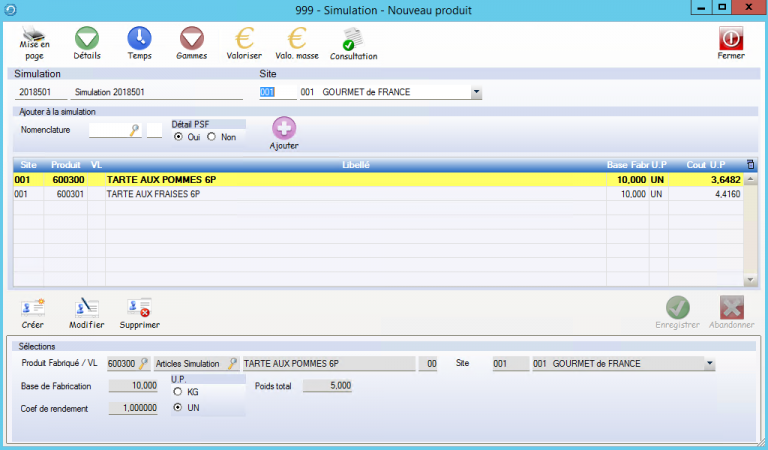Click Créer to create new entry
768x450 pixels.
[x=32, y=309]
